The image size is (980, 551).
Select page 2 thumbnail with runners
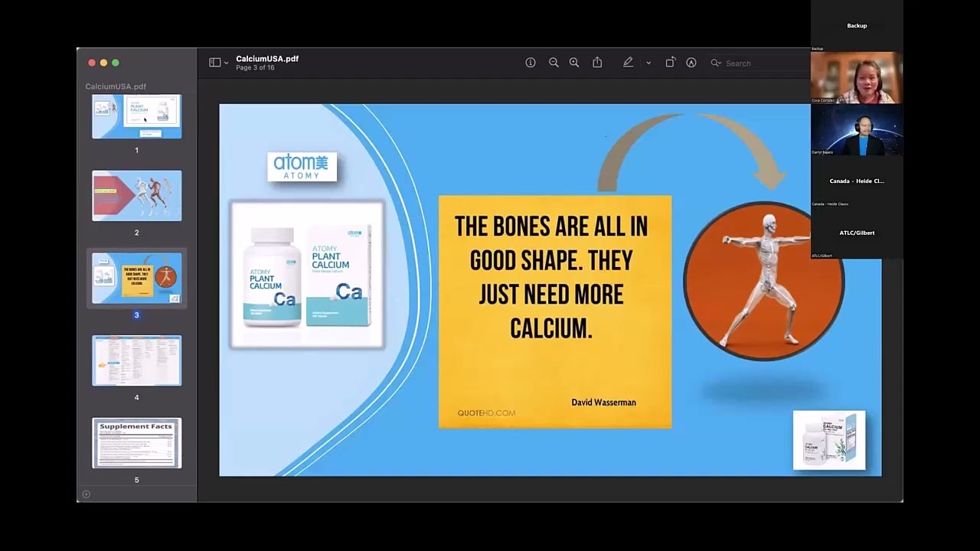pos(137,196)
